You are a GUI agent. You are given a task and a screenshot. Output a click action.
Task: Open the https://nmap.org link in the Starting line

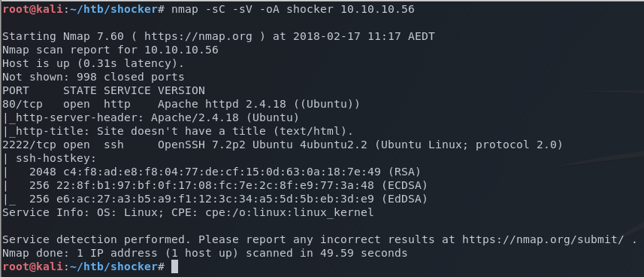pos(198,36)
